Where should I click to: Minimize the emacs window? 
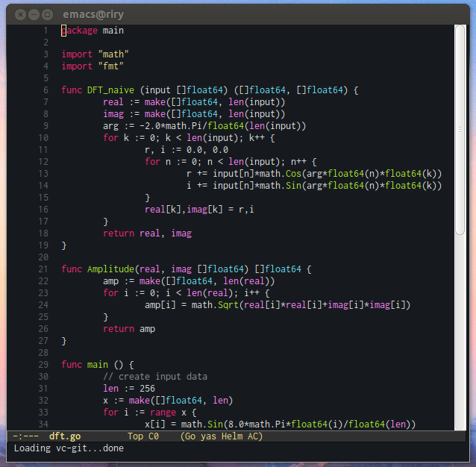[x=34, y=14]
